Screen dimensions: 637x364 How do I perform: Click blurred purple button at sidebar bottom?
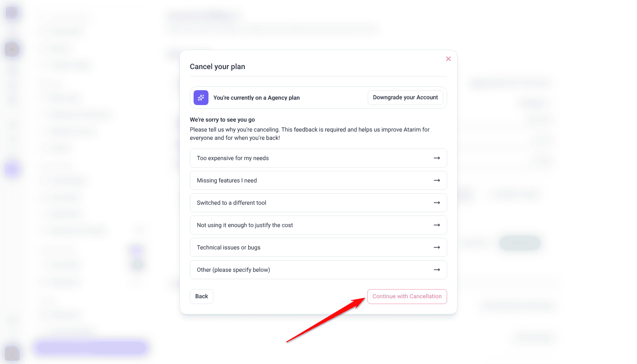point(91,348)
